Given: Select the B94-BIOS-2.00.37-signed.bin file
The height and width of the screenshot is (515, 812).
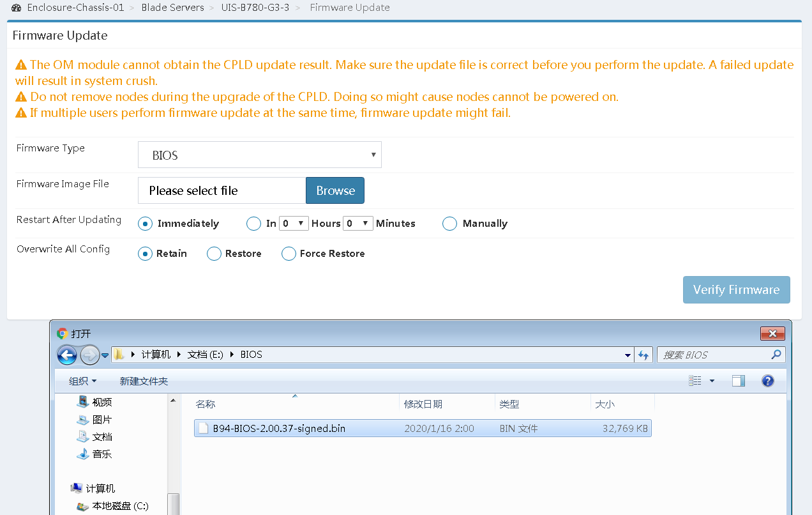Looking at the screenshot, I should point(423,428).
